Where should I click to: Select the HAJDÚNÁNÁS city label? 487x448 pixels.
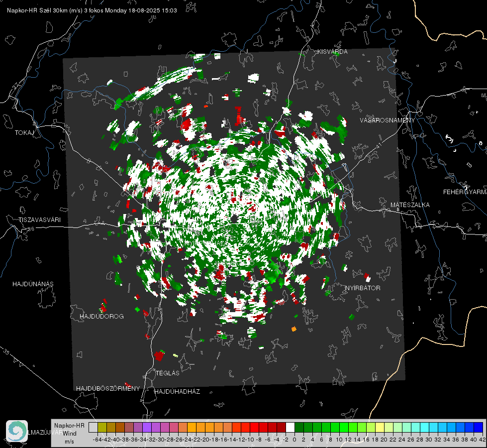[33, 284]
